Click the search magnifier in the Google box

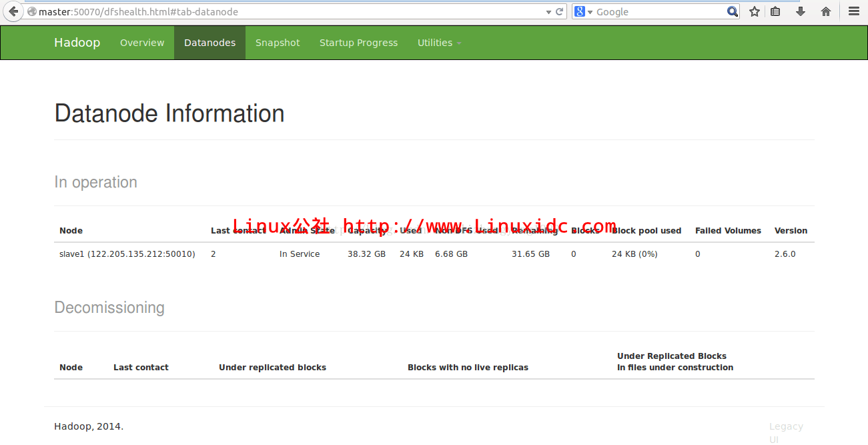tap(732, 11)
